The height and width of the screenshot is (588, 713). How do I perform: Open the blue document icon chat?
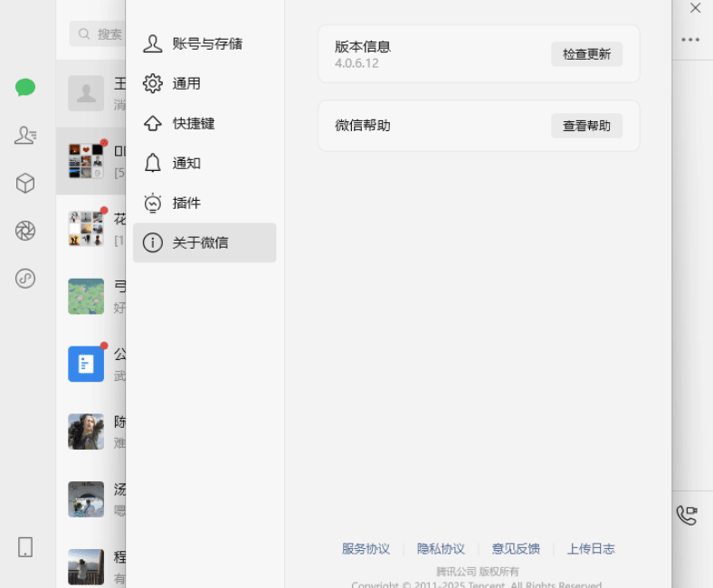coord(91,365)
